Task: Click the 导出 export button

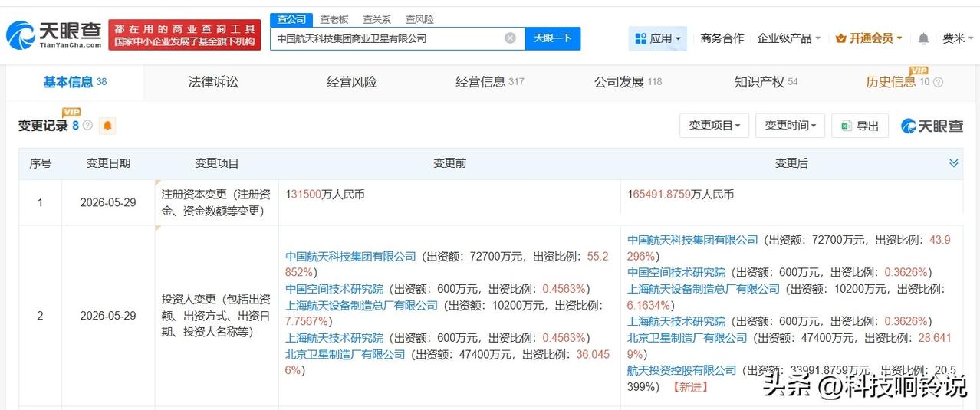Action: [860, 126]
